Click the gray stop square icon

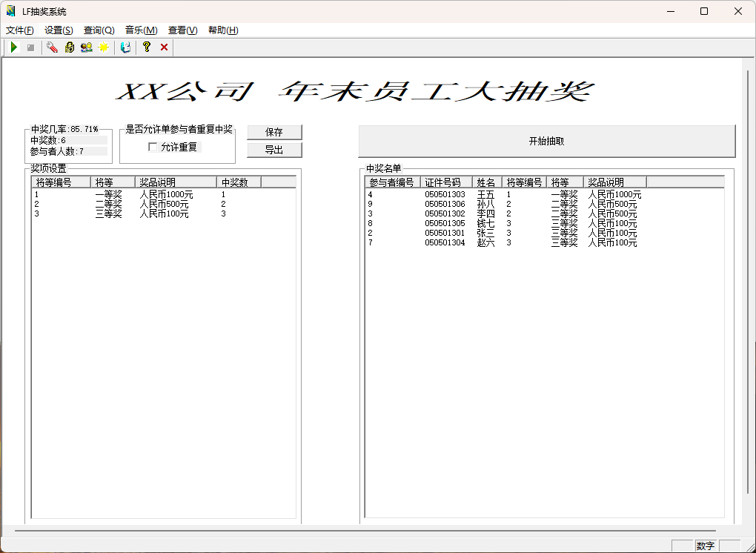[31, 47]
